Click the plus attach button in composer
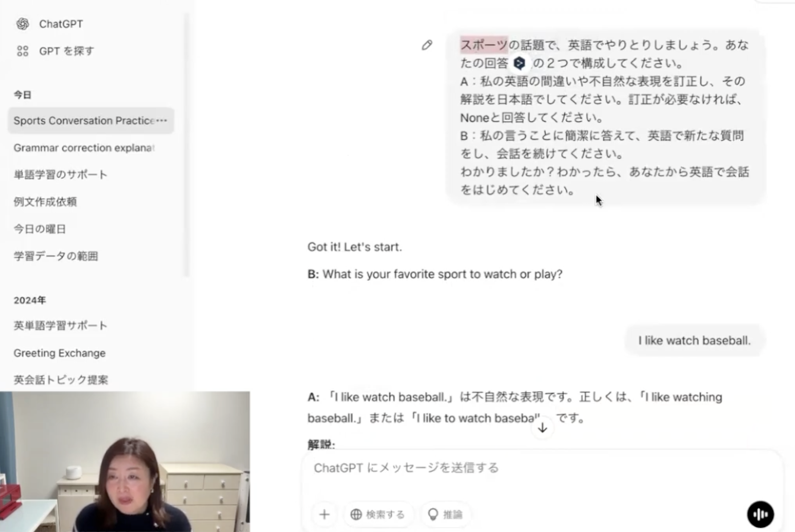Image resolution: width=795 pixels, height=532 pixels. click(x=324, y=514)
